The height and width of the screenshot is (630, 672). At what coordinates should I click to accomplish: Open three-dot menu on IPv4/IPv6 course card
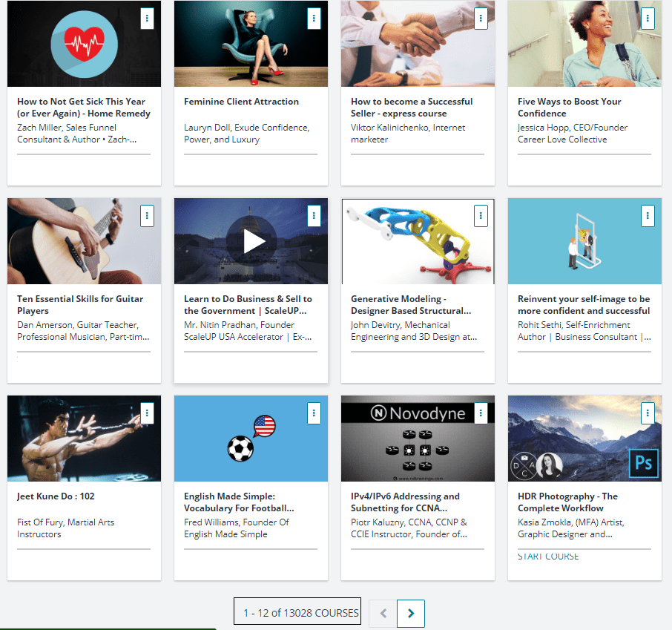(481, 413)
